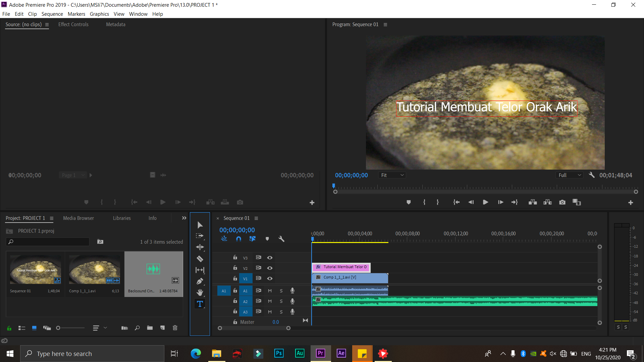Screen dimensions: 644x362
Task: Switch to Effect Controls tab
Action: click(73, 24)
